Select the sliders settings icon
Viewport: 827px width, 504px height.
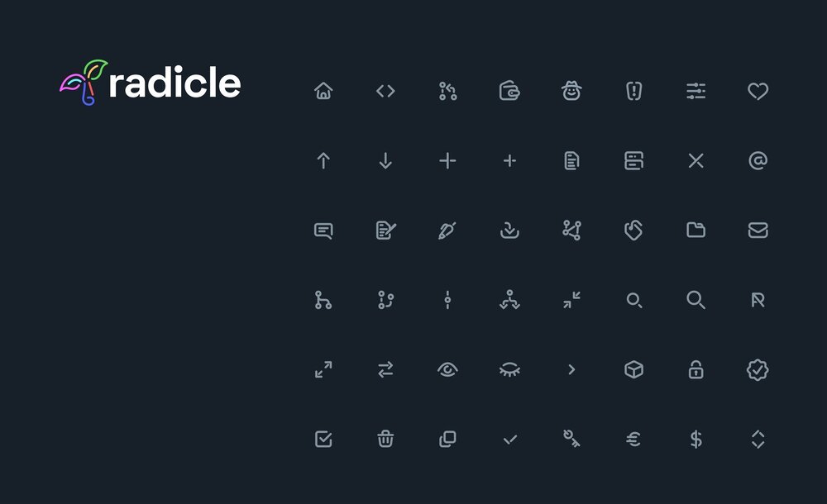[x=696, y=91]
